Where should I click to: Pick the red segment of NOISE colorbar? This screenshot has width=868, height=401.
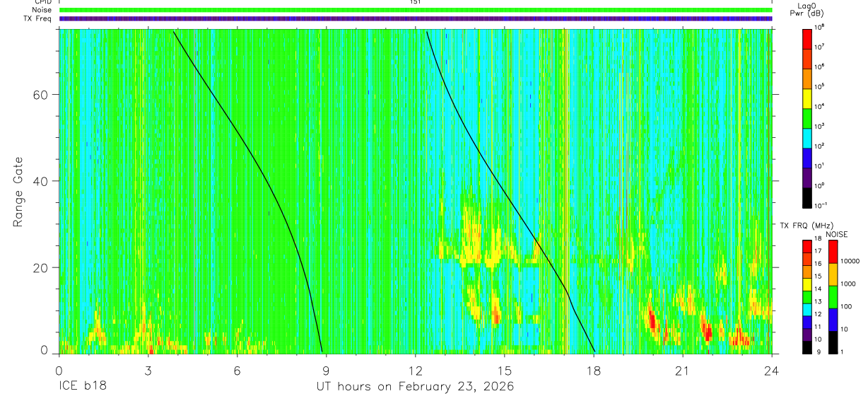[x=833, y=252]
